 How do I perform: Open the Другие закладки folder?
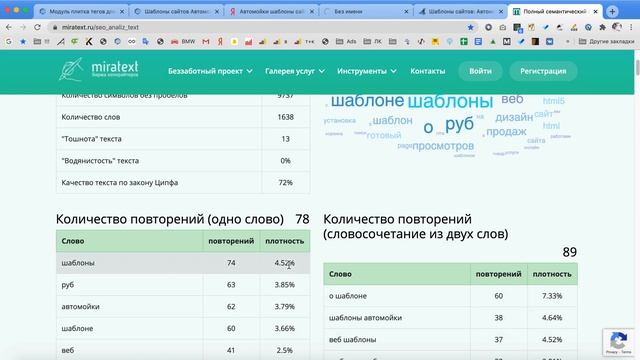(x=607, y=42)
